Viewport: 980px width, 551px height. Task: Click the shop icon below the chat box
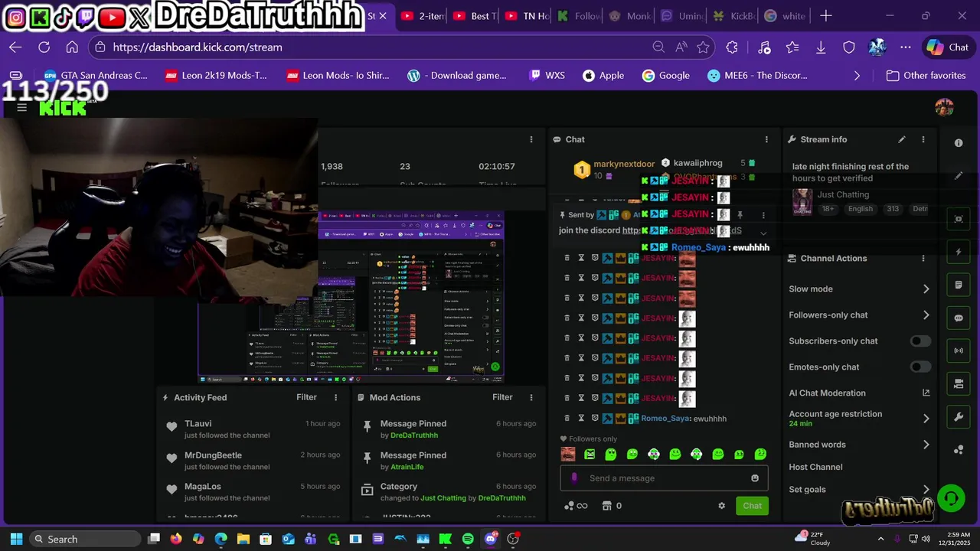point(607,506)
